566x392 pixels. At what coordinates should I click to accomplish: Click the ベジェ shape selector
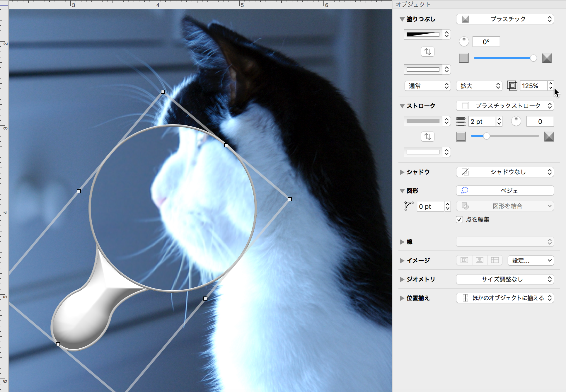click(x=505, y=191)
